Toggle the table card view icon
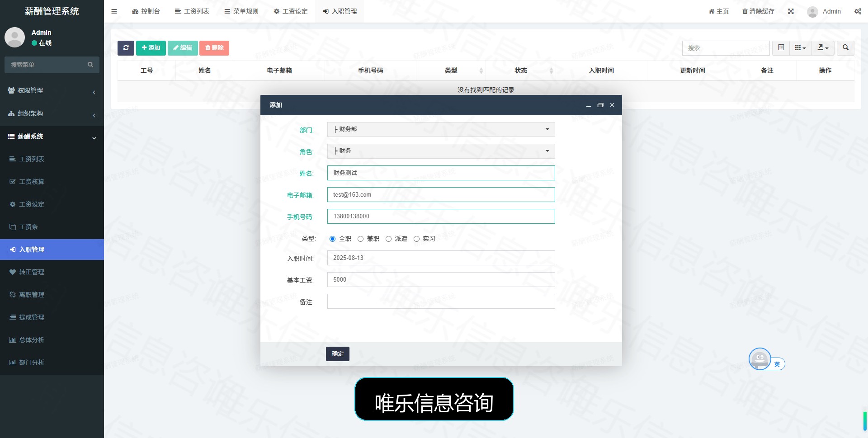The image size is (868, 438). click(x=781, y=47)
